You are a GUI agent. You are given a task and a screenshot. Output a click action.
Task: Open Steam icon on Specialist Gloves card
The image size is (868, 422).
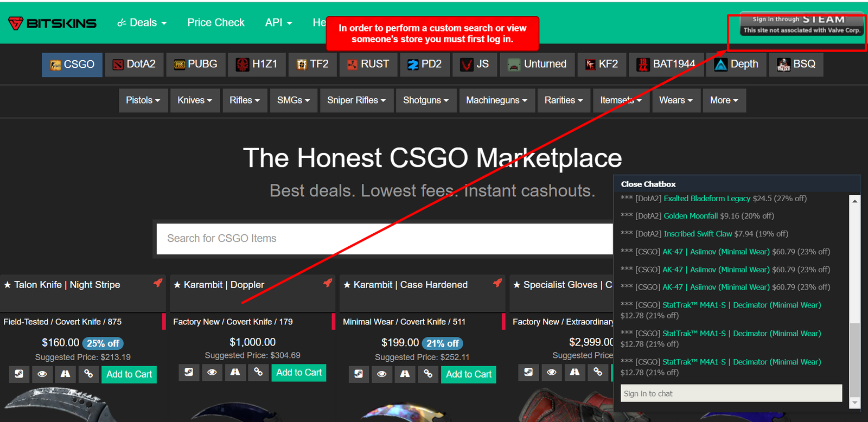(x=528, y=372)
